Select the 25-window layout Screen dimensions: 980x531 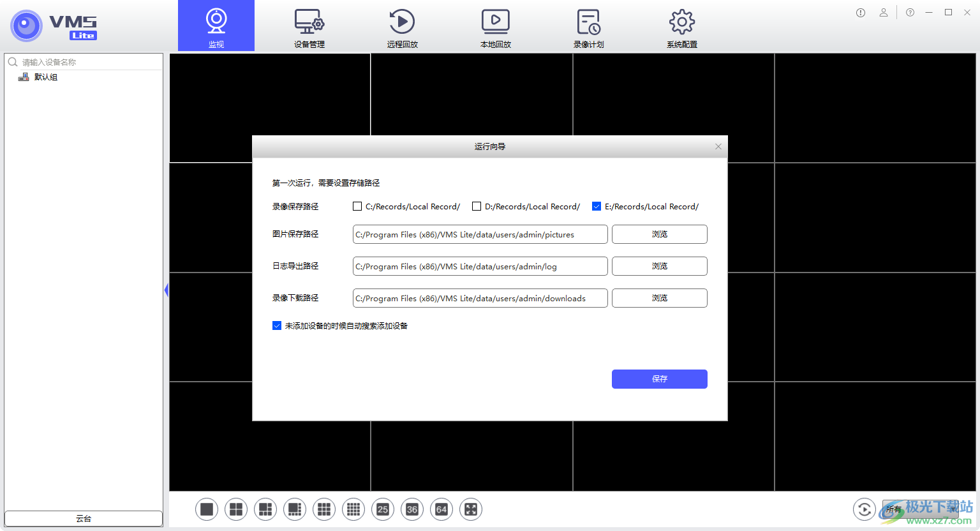click(x=383, y=509)
